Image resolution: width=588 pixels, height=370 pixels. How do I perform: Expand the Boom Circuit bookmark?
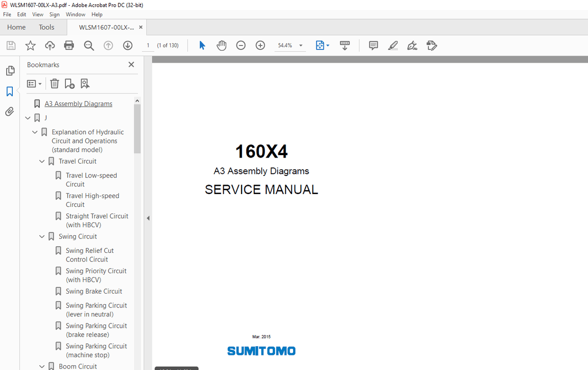[x=42, y=366]
